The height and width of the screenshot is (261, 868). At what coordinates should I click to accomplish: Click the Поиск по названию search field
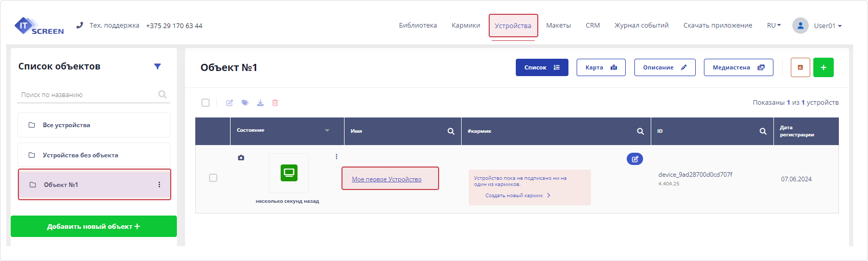(x=87, y=94)
